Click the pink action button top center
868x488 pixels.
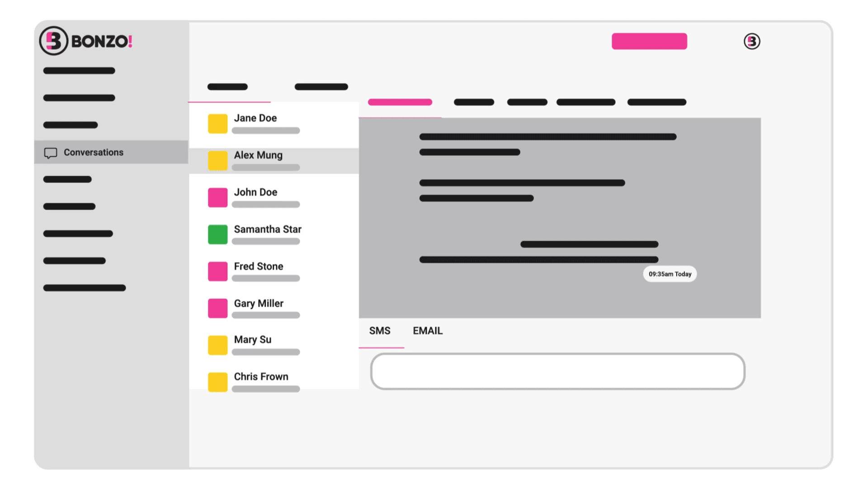coord(649,41)
